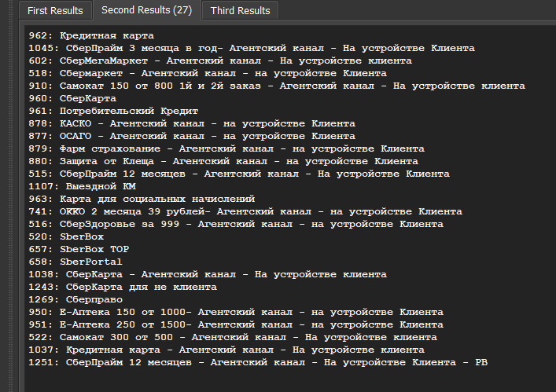Viewport: 556px width, 392px height.
Task: Select line 1045 СберПрайм 3 месяца в год
Action: tap(252, 48)
